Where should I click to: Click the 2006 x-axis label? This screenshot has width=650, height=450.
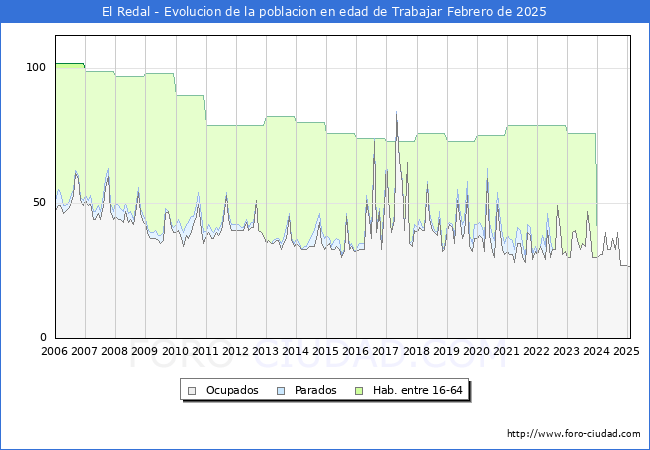[x=54, y=351]
